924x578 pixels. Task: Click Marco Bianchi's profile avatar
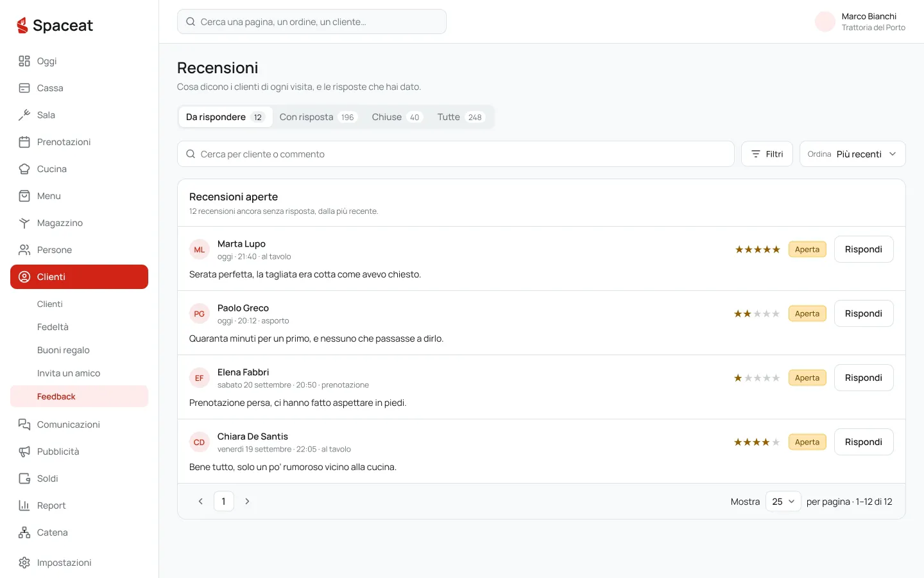tap(825, 22)
